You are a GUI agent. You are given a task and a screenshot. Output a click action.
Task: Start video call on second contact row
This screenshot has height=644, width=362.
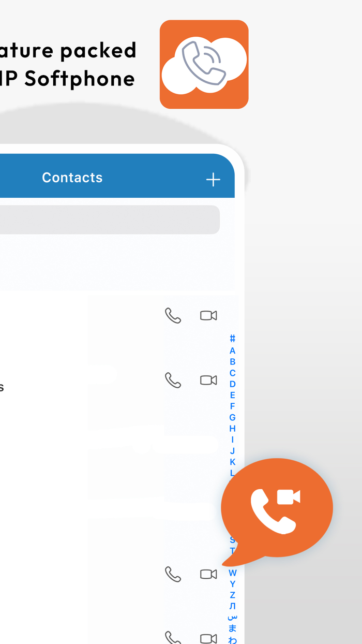click(208, 380)
